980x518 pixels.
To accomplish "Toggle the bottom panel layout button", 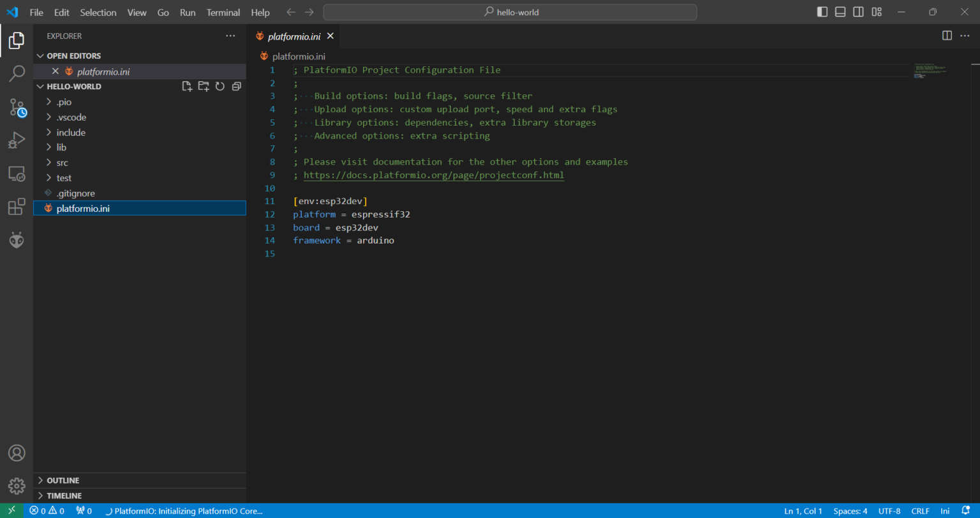I will tap(840, 12).
